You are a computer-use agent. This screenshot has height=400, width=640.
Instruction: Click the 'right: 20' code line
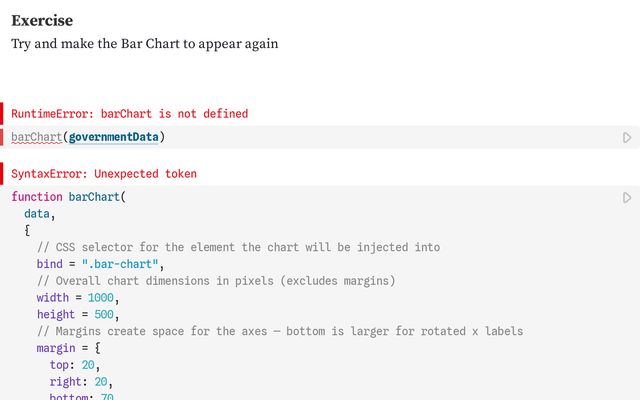(x=80, y=381)
